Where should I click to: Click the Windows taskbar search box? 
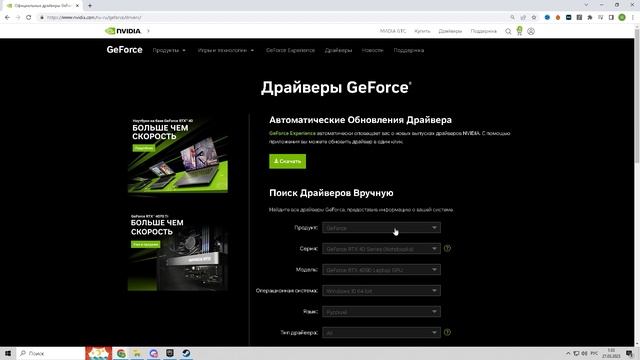(x=50, y=353)
